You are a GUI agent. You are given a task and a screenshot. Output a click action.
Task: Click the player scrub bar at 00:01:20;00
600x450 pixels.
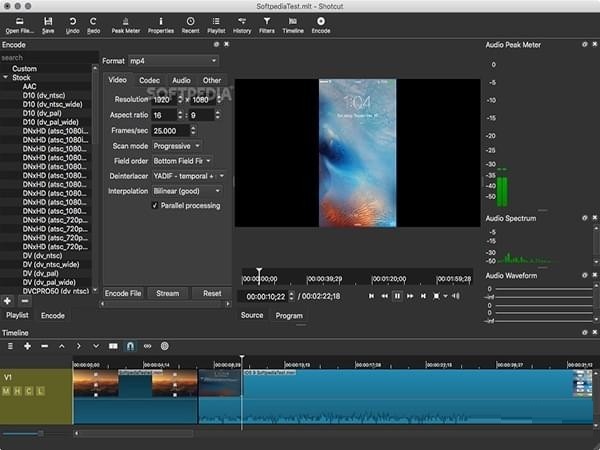372,279
